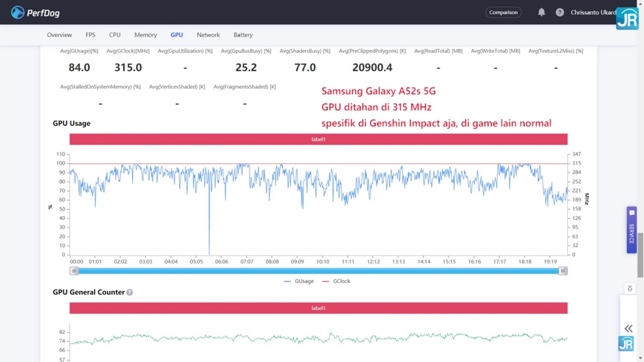Open the Battery tab

point(243,35)
